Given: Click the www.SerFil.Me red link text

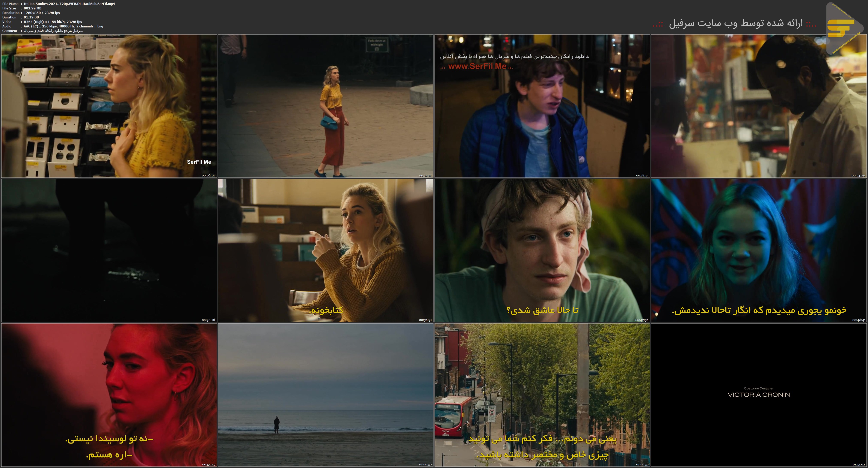Looking at the screenshot, I should click(477, 67).
